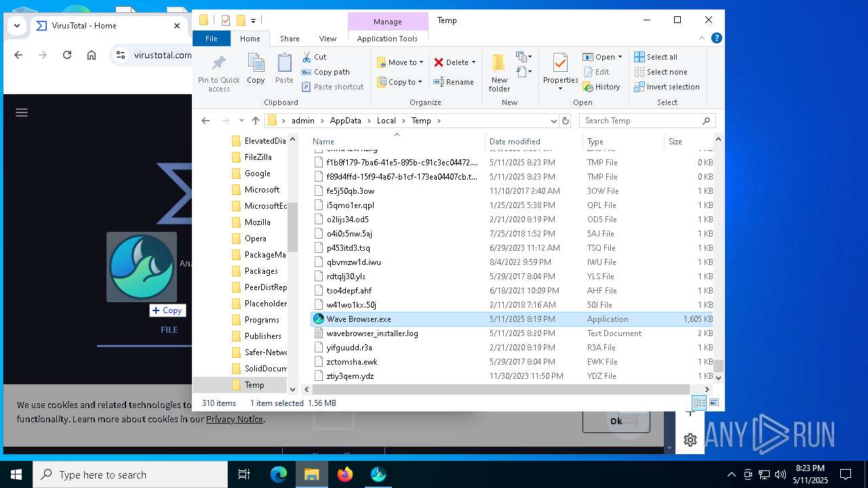Click Pin to Quick access icon
Image resolution: width=868 pixels, height=488 pixels.
point(218,73)
